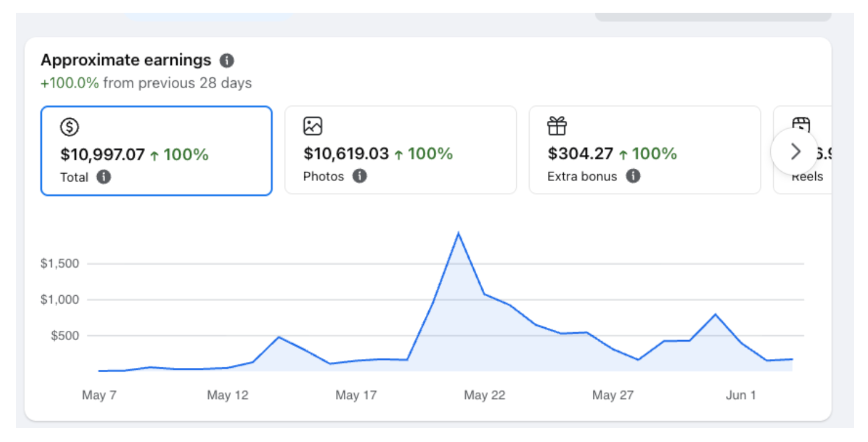Screen dimensions: 868x442
Task: Click the info icon beside Approximate earnings
Action: click(x=227, y=61)
